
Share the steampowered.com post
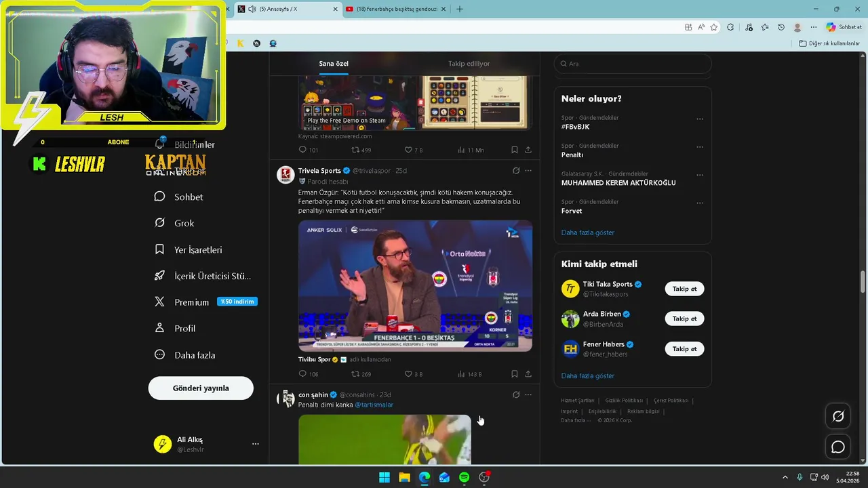coord(528,150)
